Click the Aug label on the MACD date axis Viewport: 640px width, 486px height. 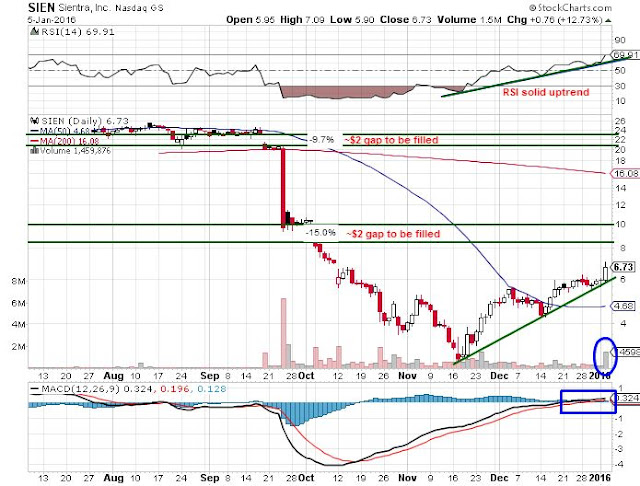pos(113,477)
